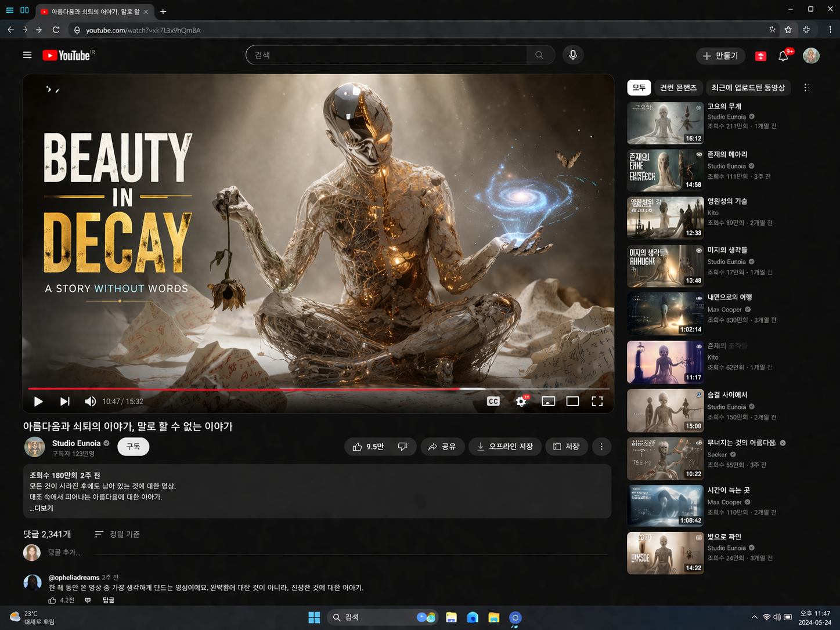This screenshot has width=840, height=630.
Task: Open the browser extensions icon
Action: pyautogui.click(x=806, y=30)
